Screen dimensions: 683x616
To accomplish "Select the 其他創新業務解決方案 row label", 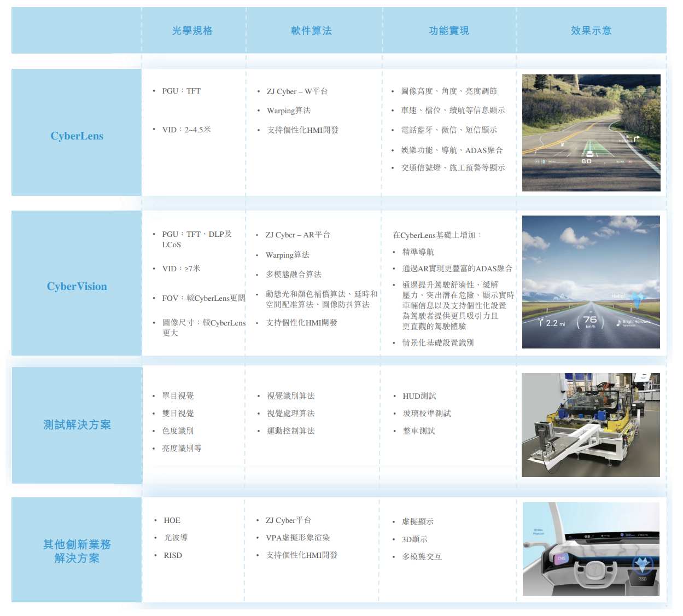I will (77, 551).
